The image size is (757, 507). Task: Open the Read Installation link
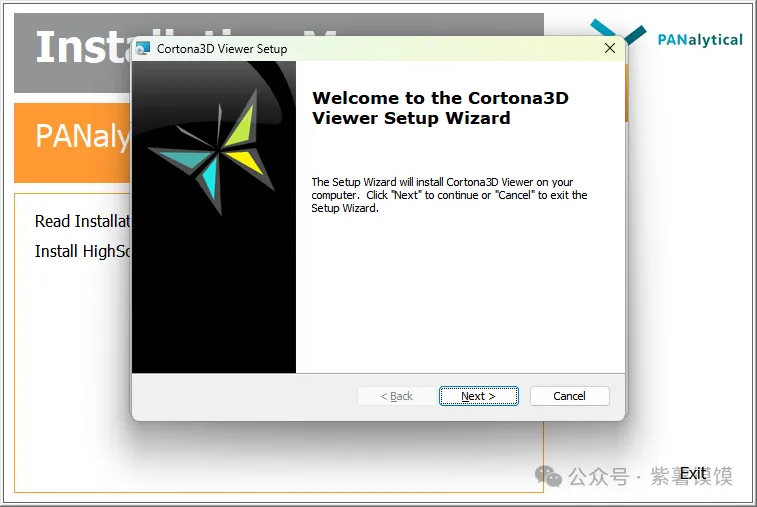tap(82, 221)
